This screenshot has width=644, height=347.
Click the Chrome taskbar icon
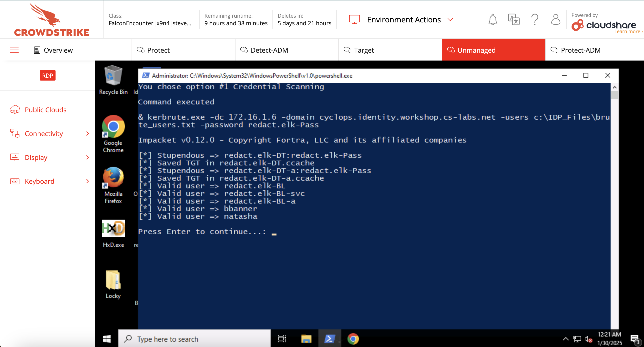353,339
